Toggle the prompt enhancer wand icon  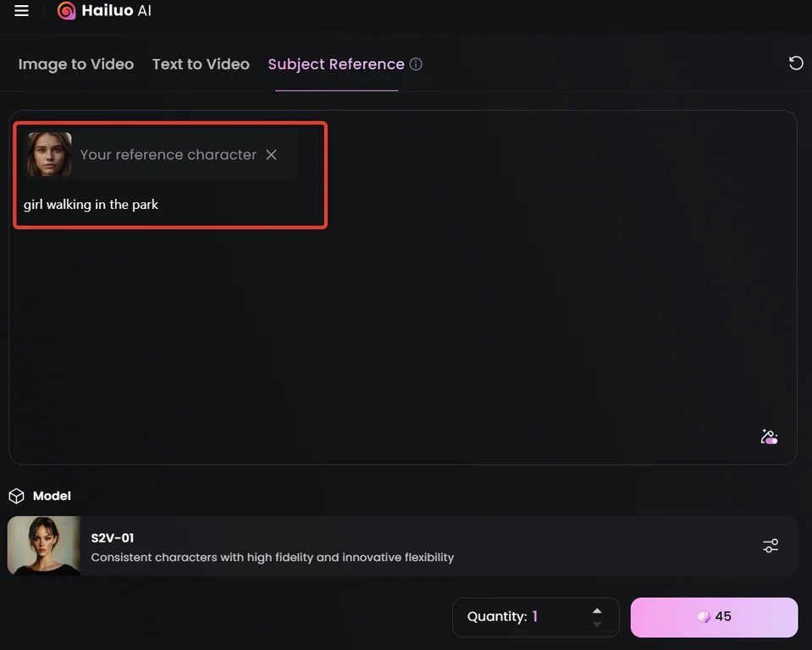click(x=769, y=437)
